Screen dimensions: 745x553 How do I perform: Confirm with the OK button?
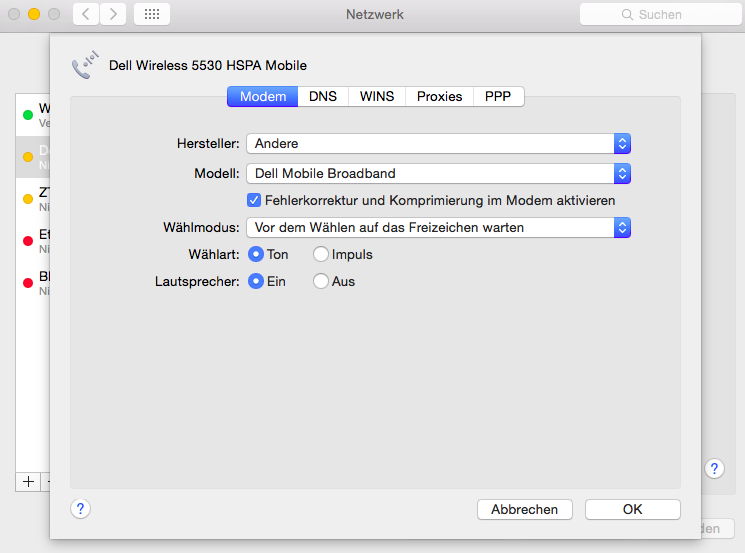632,509
